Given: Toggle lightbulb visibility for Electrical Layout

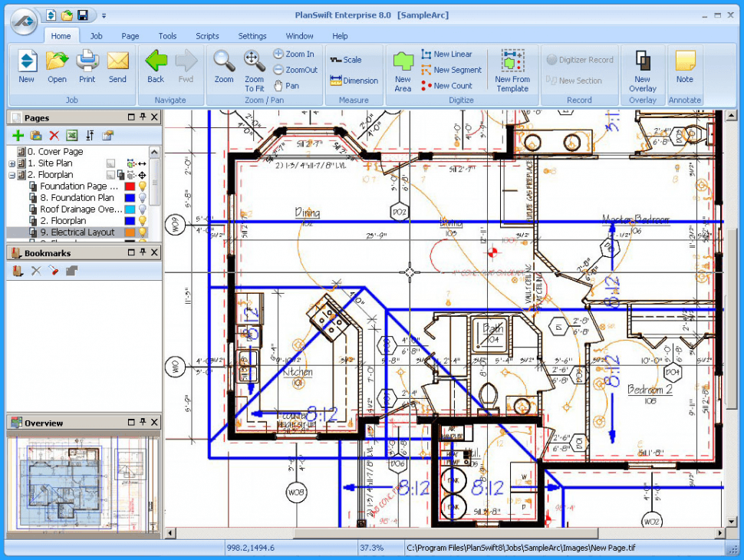Looking at the screenshot, I should coord(142,232).
